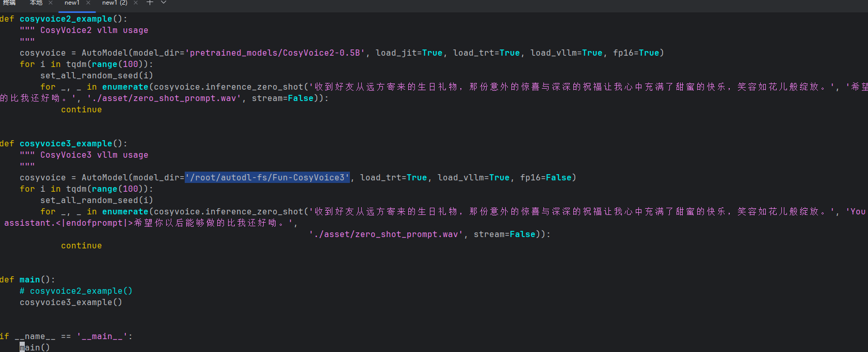Open a new terminal tab with plus icon
Image resolution: width=868 pixels, height=352 pixels.
[x=150, y=3]
